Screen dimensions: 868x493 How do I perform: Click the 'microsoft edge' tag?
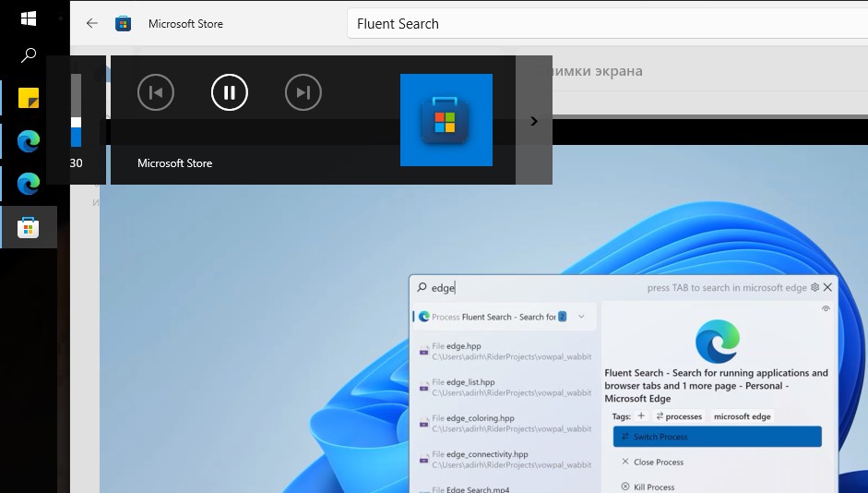(x=742, y=416)
